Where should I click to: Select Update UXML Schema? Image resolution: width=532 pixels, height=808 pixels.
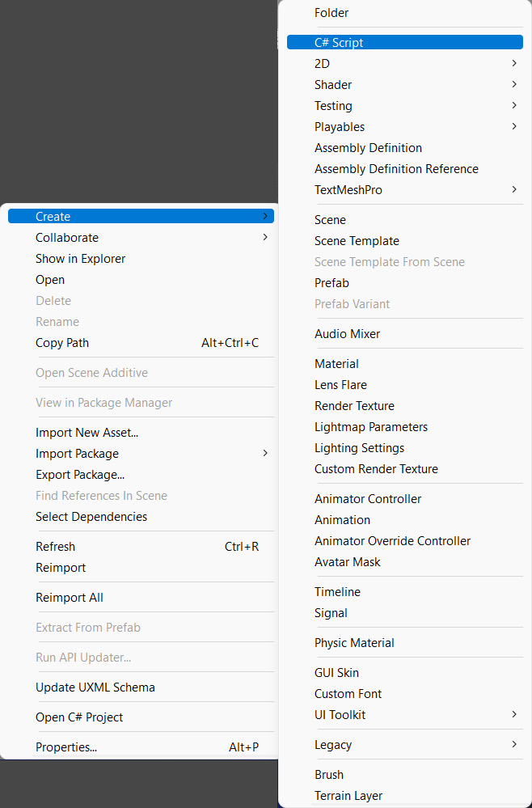tap(141, 687)
